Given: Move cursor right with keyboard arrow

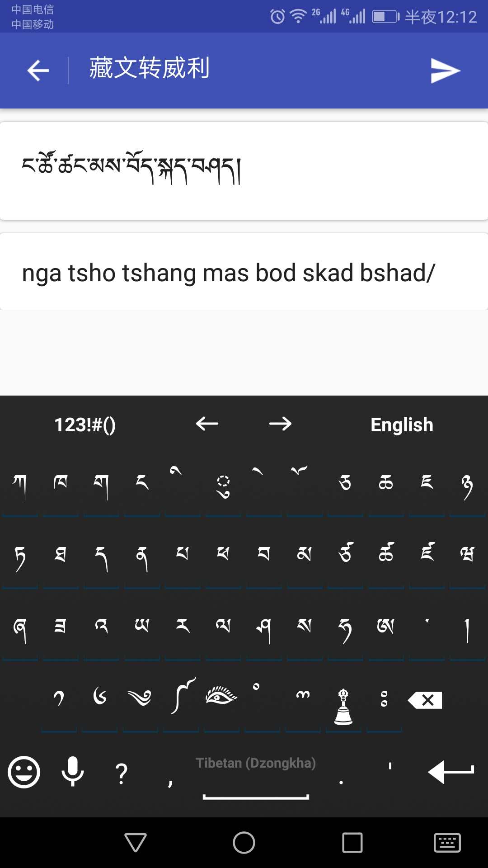Looking at the screenshot, I should click(x=280, y=424).
